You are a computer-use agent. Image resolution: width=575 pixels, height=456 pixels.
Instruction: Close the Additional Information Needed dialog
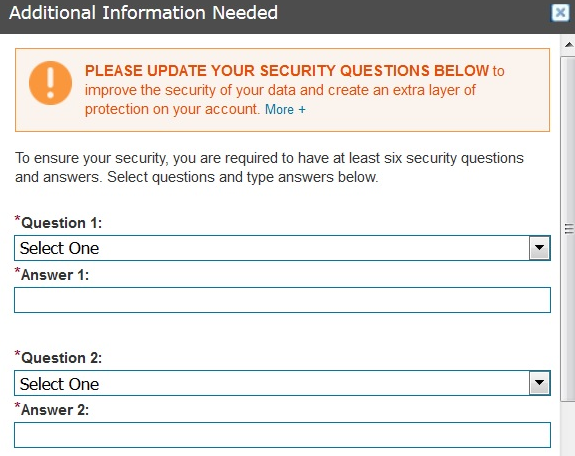[560, 13]
